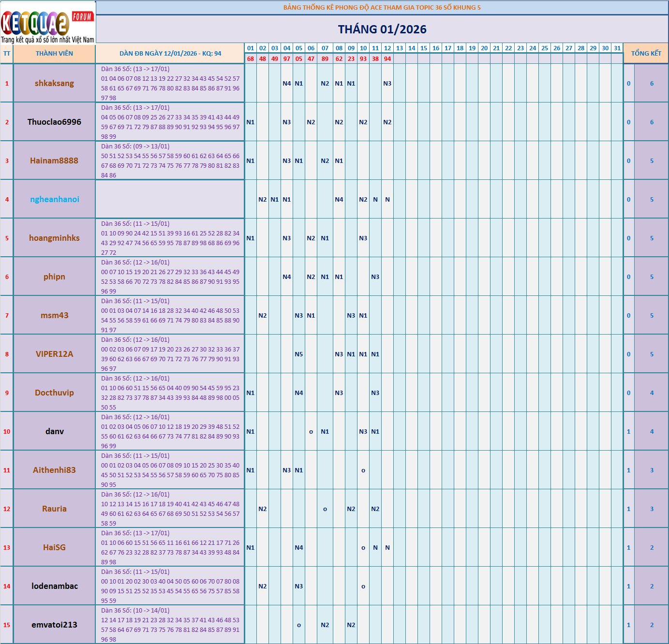Click the DÀN ĐB NGÀY 12/01 header
669x644 pixels.
(x=170, y=53)
